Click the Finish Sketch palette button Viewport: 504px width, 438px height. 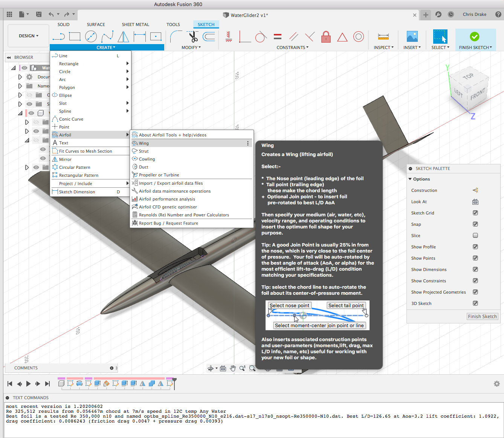(x=482, y=317)
